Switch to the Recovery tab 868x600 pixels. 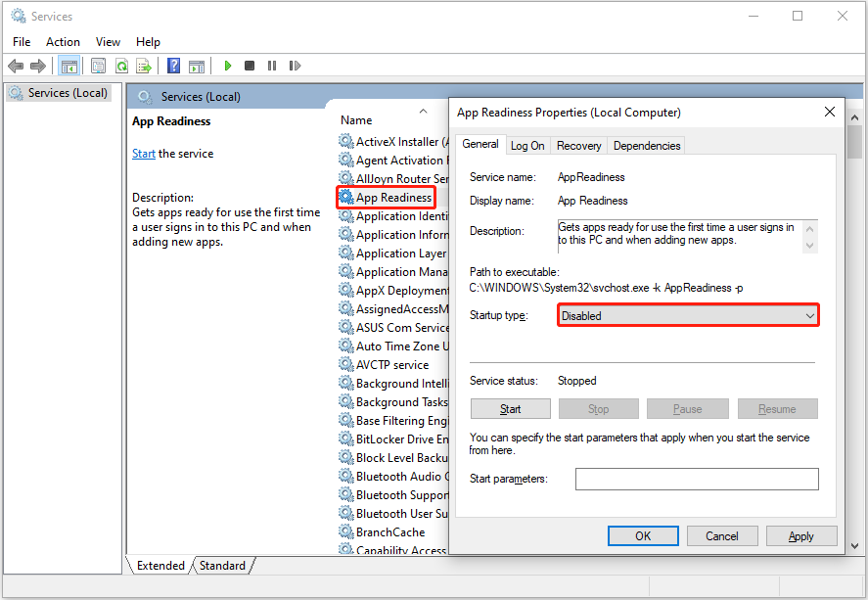tap(578, 146)
